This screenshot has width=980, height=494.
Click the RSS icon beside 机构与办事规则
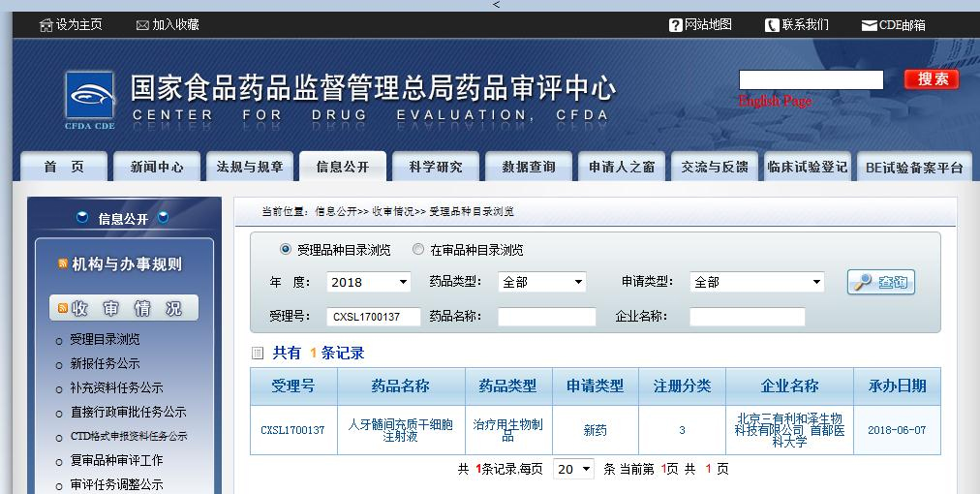[63, 263]
